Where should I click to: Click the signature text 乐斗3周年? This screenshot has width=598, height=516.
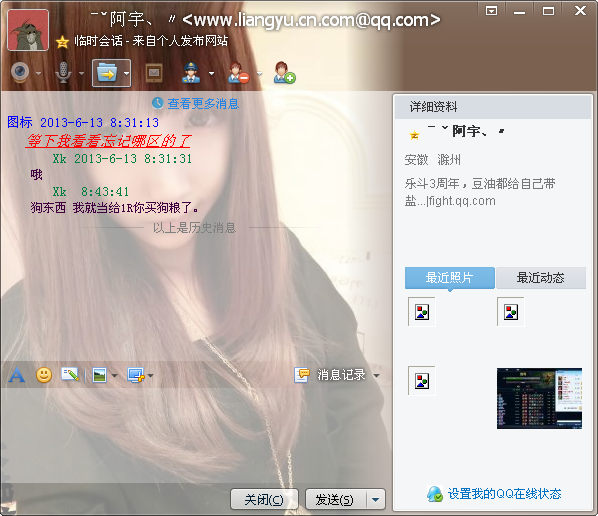click(480, 192)
